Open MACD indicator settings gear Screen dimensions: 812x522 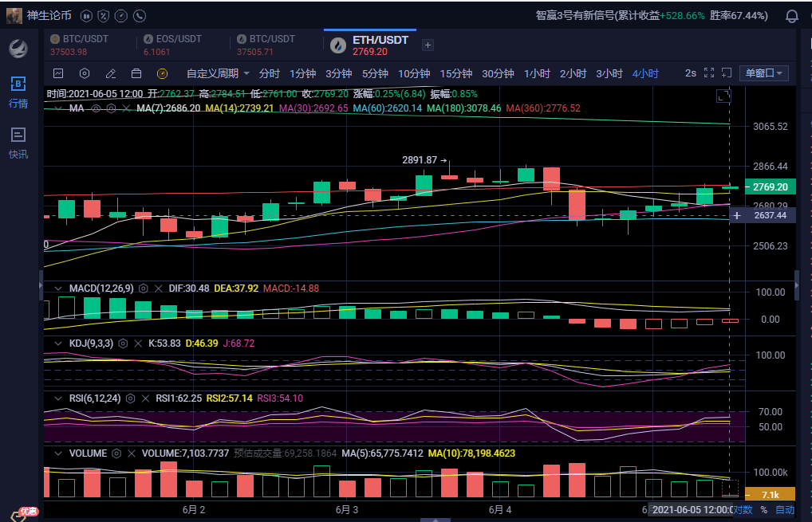(144, 288)
